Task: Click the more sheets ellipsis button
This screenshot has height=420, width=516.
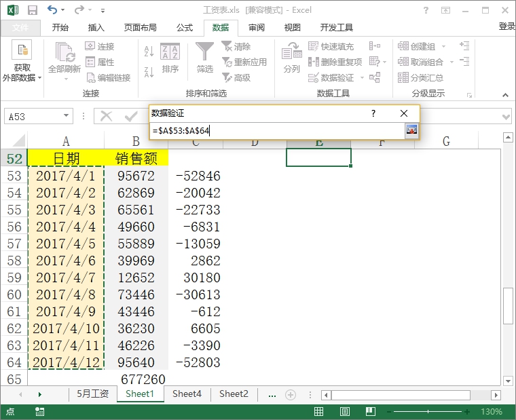Action: tap(272, 395)
